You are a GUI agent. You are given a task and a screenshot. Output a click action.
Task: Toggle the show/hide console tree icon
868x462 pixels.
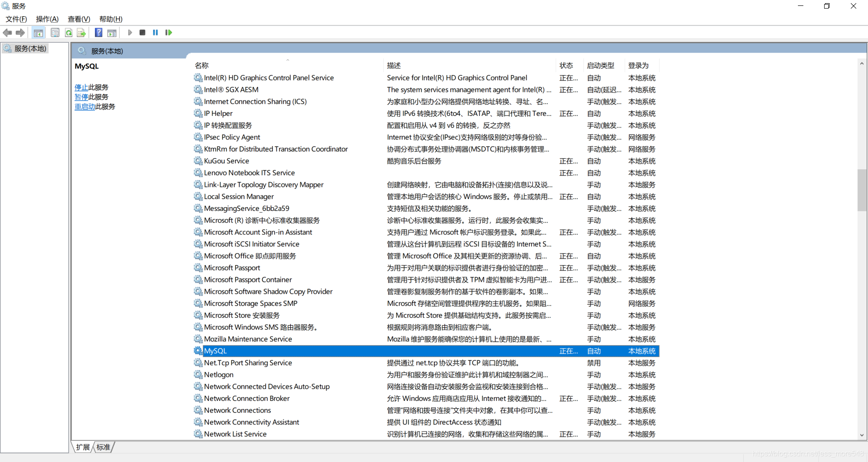(x=38, y=33)
